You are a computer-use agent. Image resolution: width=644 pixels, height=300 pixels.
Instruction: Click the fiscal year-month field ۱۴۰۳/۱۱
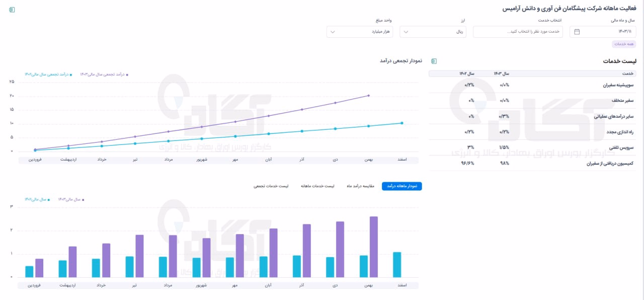(x=603, y=32)
